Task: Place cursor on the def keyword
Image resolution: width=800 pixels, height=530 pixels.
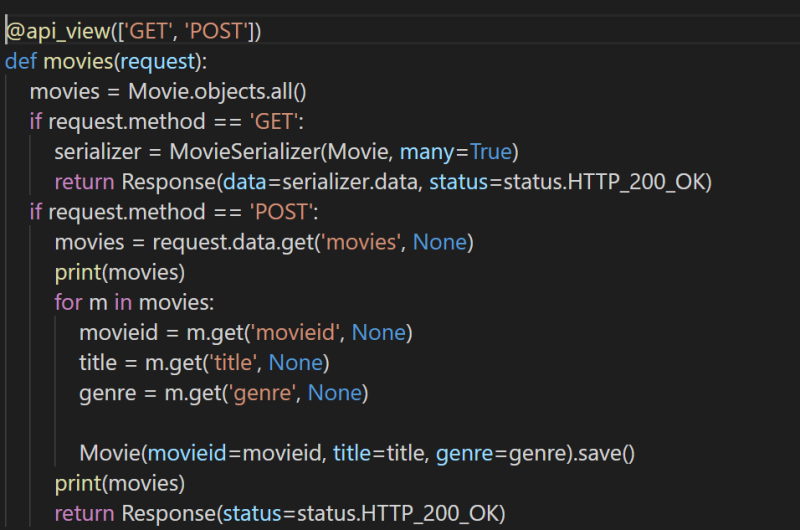Action: tap(21, 61)
